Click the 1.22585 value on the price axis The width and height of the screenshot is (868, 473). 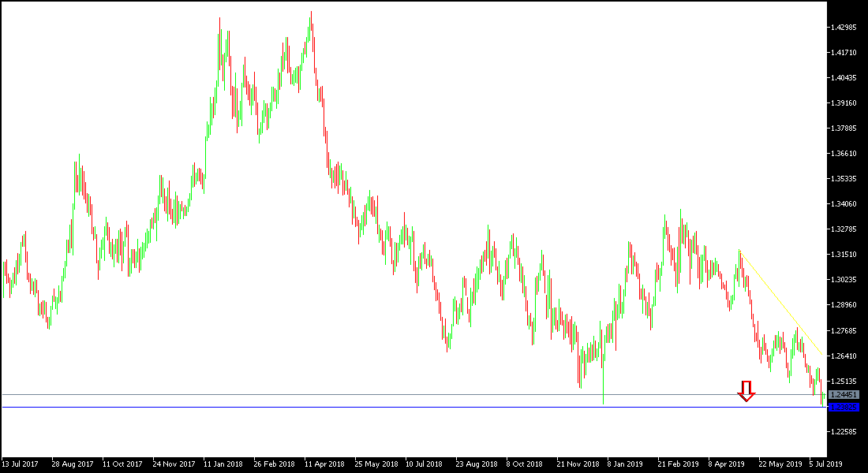pos(844,430)
